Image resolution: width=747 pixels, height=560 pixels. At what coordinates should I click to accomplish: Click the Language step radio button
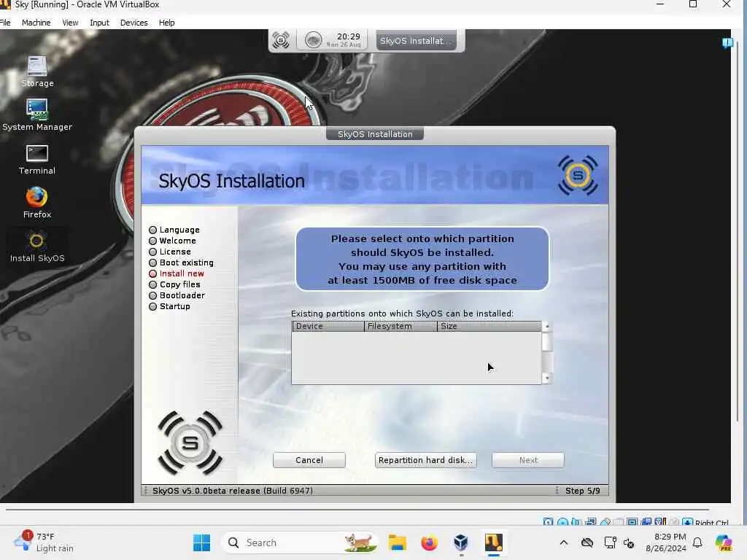tap(153, 230)
